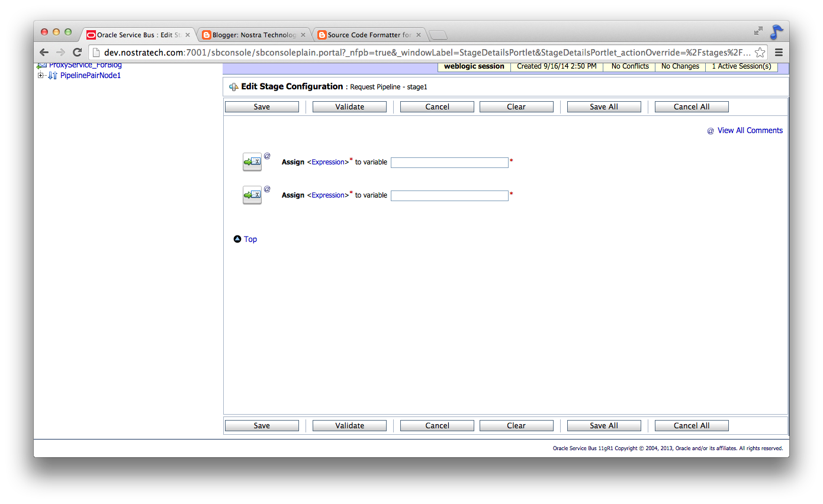
Task: Click the 'No Changes' status cell
Action: coord(680,67)
